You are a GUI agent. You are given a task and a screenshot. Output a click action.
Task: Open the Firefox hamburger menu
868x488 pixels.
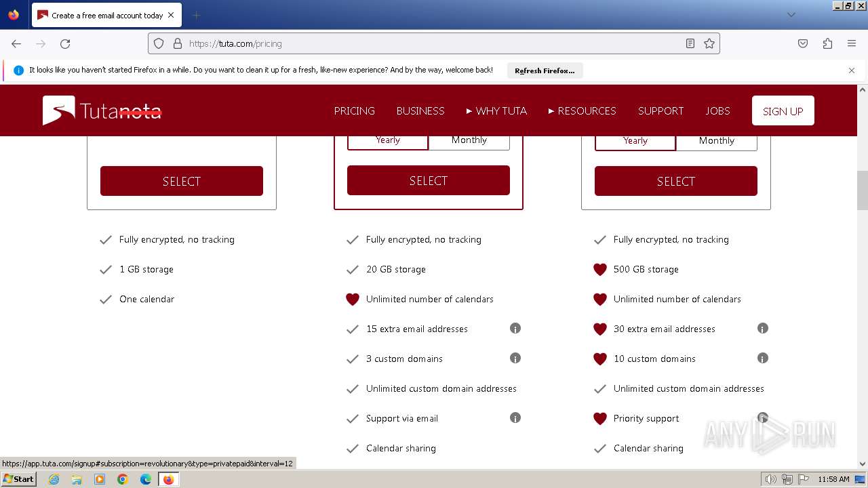click(852, 43)
